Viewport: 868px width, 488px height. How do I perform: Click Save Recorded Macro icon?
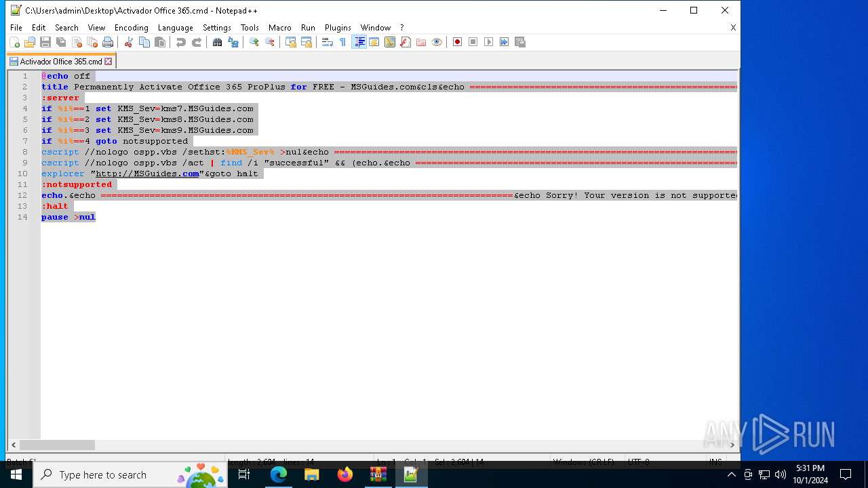coord(521,42)
